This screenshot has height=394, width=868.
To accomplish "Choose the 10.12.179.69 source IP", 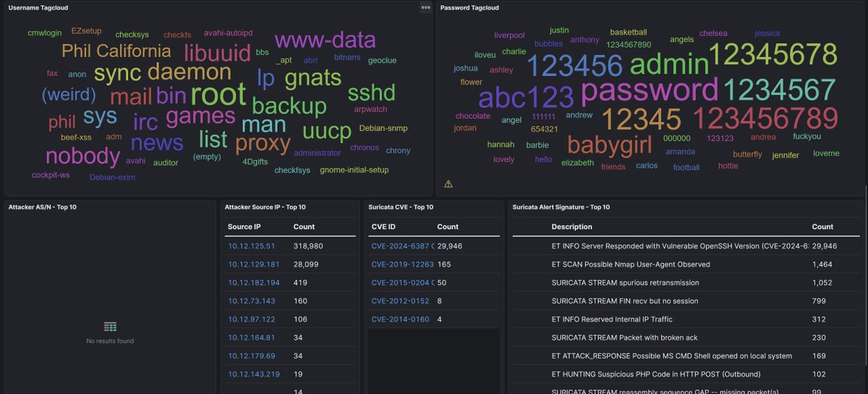I will click(x=251, y=356).
